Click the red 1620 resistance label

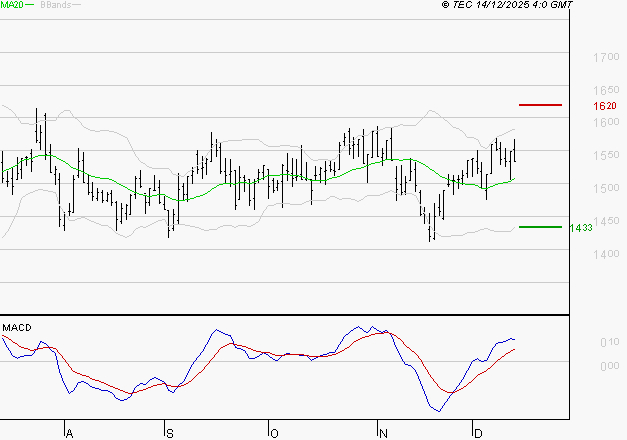[605, 106]
